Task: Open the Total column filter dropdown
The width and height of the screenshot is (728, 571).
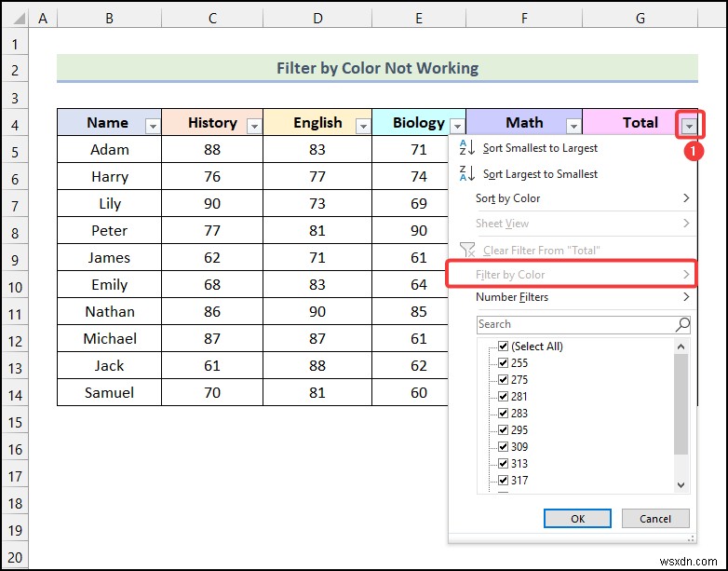Action: [690, 126]
